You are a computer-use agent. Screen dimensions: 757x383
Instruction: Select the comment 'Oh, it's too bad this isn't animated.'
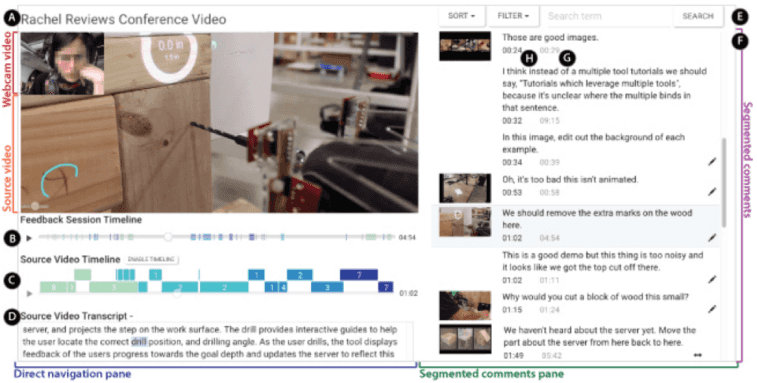click(570, 180)
